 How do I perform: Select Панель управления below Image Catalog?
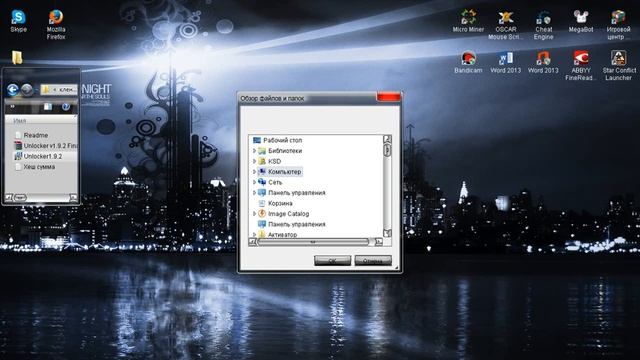coord(292,224)
